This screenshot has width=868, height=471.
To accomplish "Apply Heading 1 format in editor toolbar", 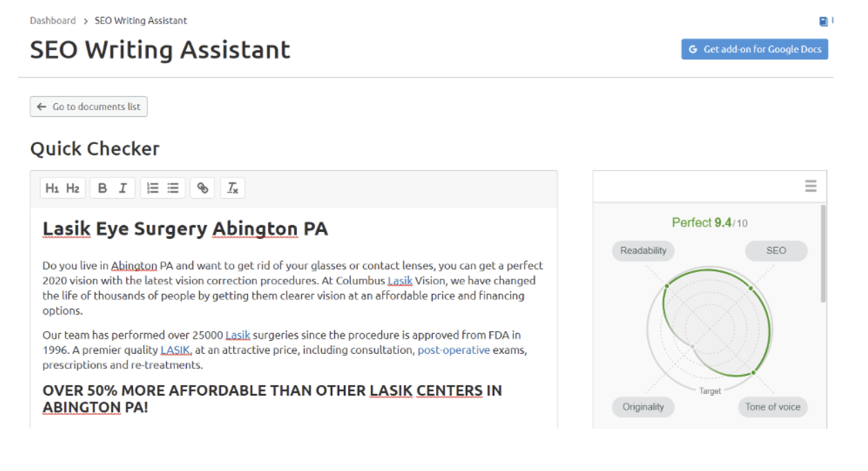I will 53,188.
